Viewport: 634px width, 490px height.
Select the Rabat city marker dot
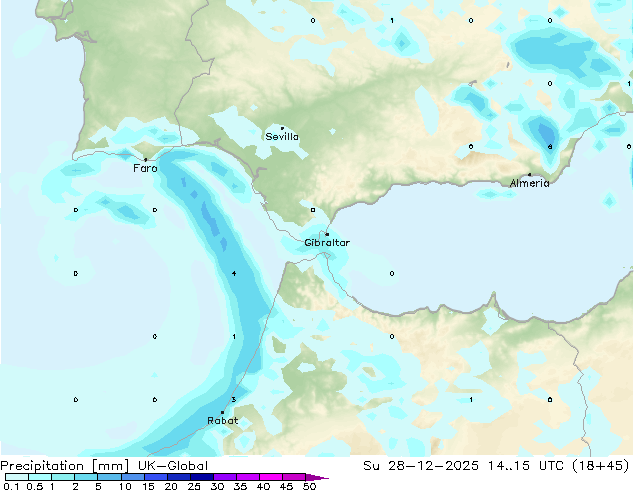coord(222,412)
